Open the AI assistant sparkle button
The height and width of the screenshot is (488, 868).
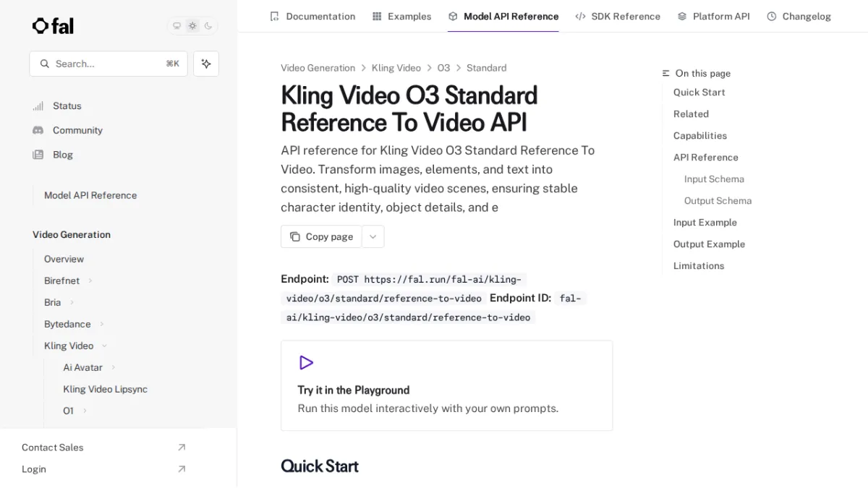(x=206, y=64)
